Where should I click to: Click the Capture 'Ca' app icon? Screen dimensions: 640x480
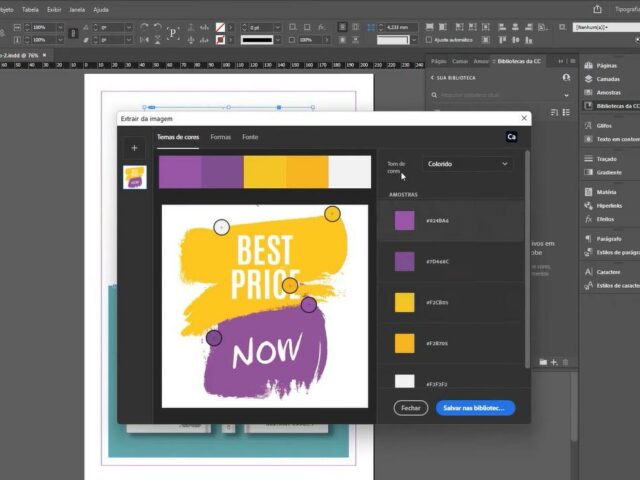tap(511, 137)
